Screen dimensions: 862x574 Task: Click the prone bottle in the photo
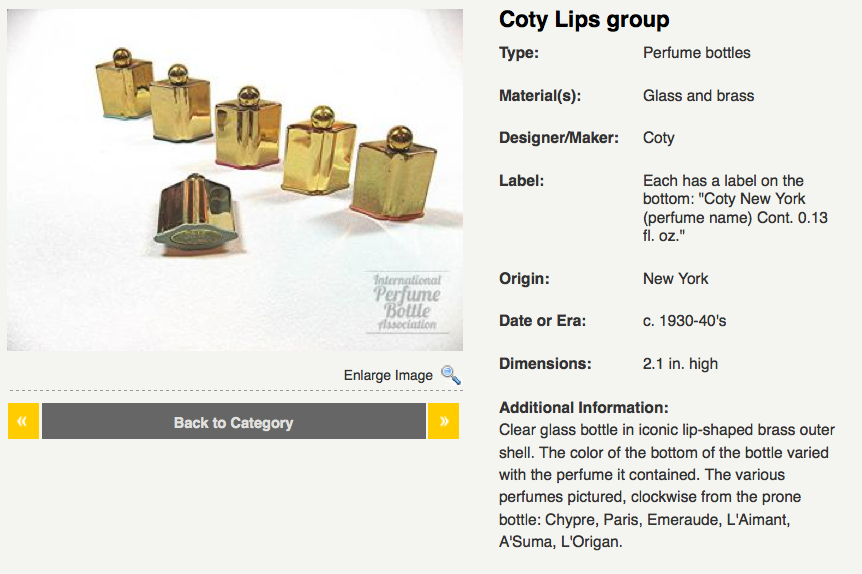tap(198, 213)
